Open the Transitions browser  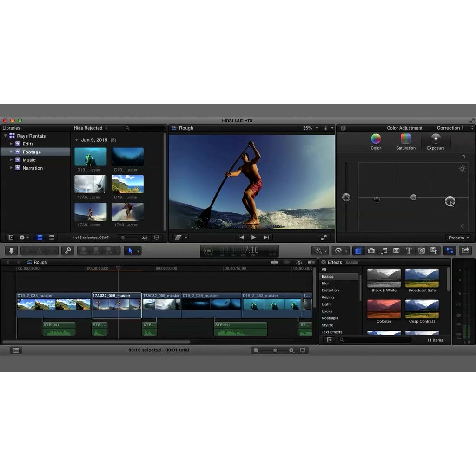pos(396,251)
